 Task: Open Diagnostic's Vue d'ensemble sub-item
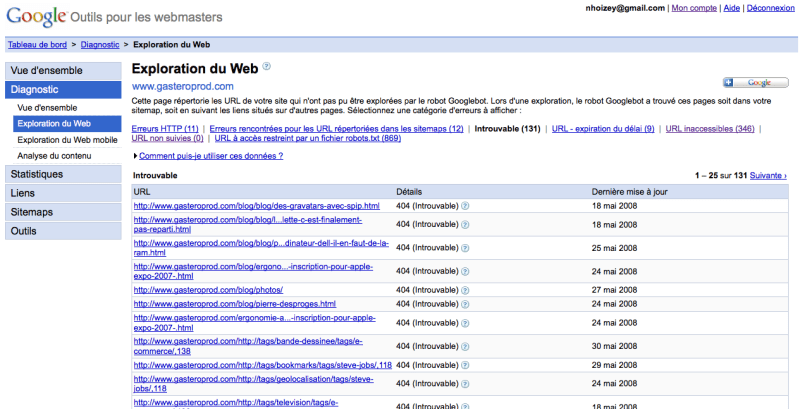point(47,108)
